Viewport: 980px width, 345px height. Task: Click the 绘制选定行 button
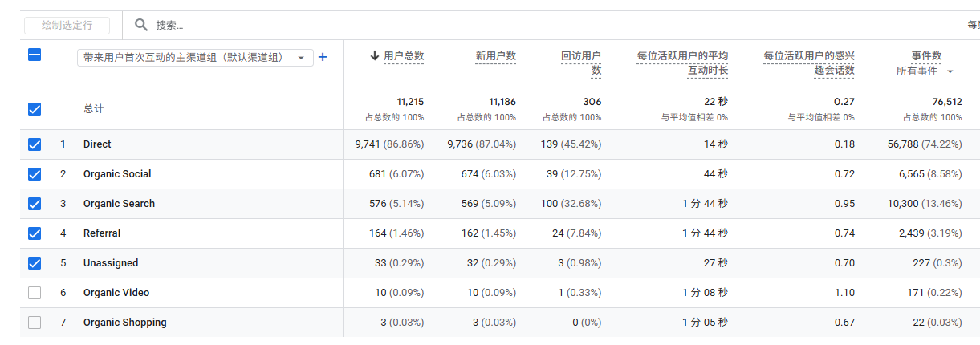(x=67, y=25)
